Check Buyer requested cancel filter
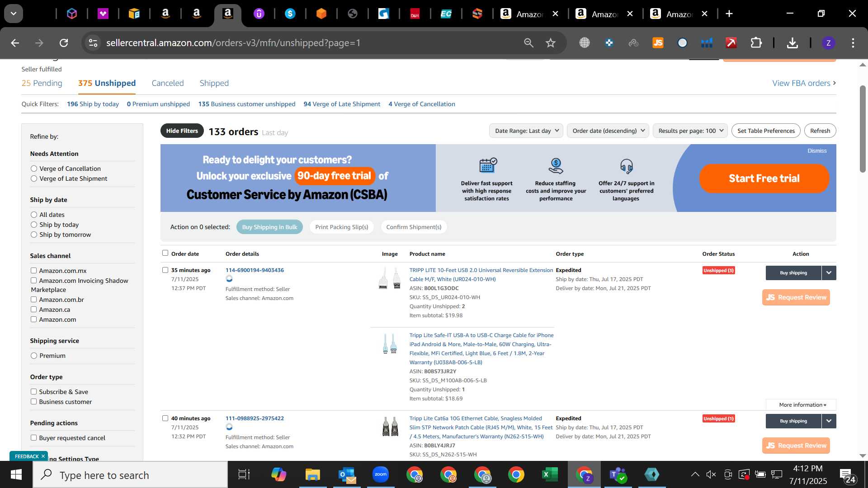The height and width of the screenshot is (488, 868). click(x=33, y=438)
